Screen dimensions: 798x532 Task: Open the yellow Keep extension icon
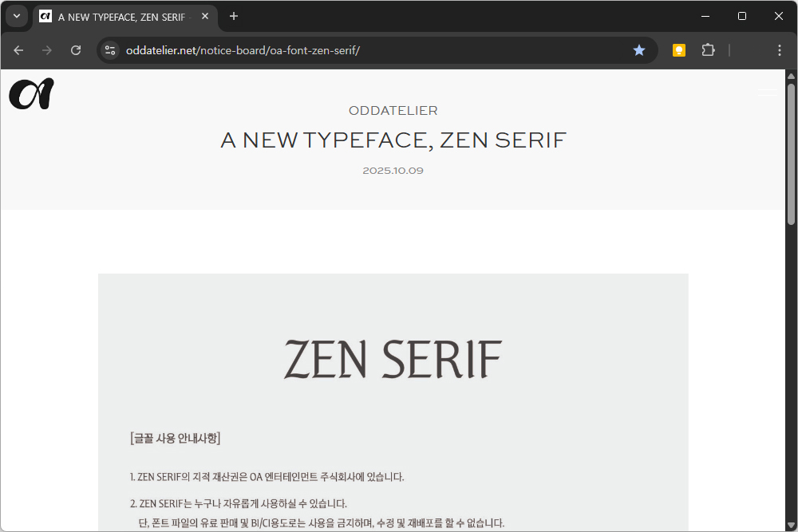[x=679, y=50]
